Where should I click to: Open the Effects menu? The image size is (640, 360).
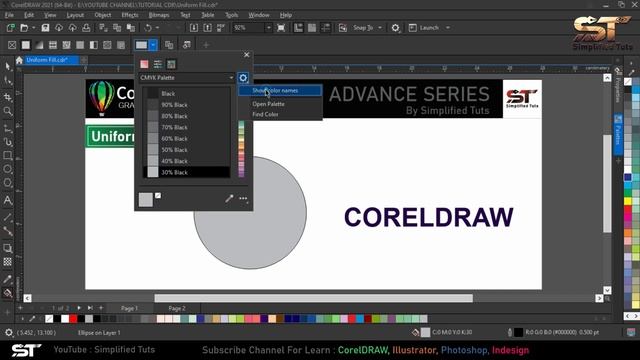point(130,15)
